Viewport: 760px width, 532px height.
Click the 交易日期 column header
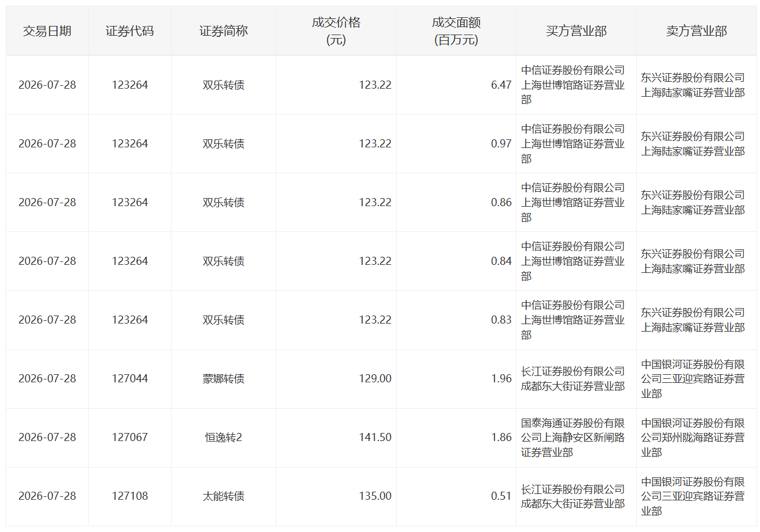coord(47,31)
